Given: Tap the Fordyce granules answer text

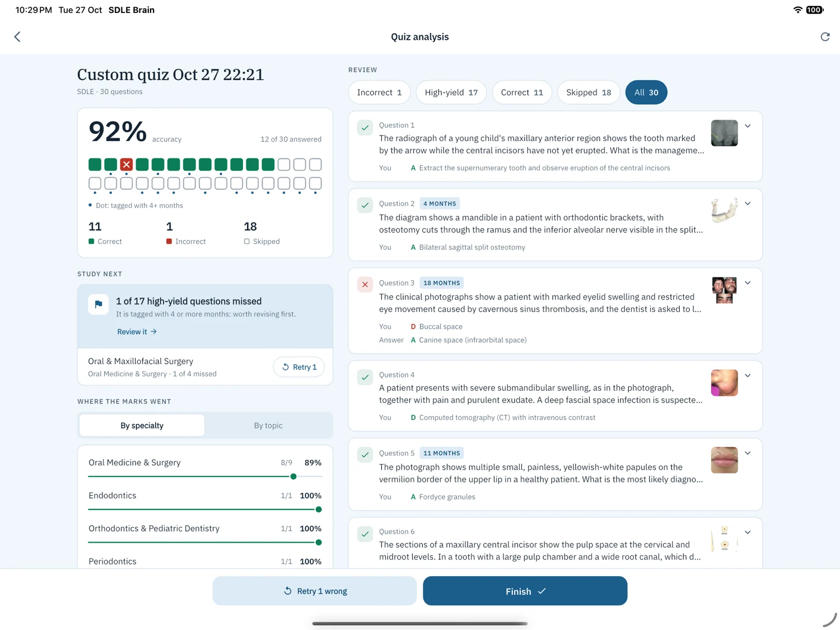Looking at the screenshot, I should point(447,497).
